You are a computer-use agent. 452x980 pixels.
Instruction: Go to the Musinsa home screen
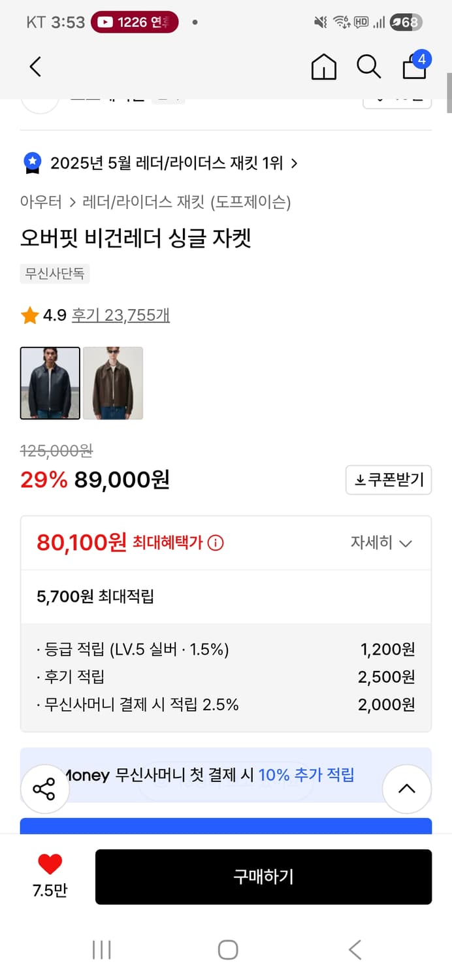click(x=323, y=67)
